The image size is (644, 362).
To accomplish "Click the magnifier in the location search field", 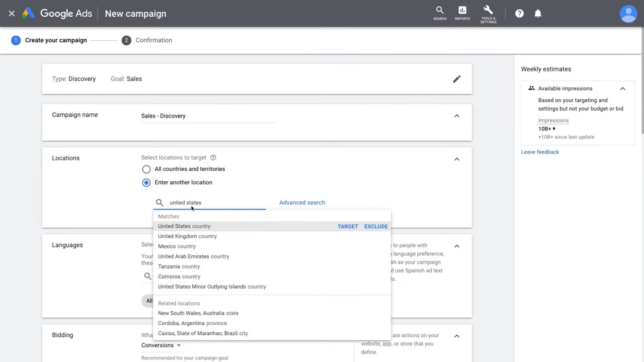I will click(x=159, y=202).
